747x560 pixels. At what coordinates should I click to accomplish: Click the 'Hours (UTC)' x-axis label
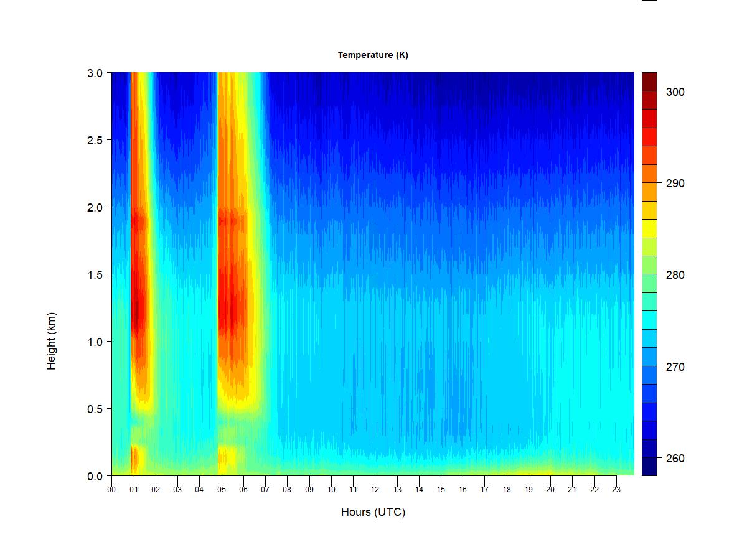point(373,512)
